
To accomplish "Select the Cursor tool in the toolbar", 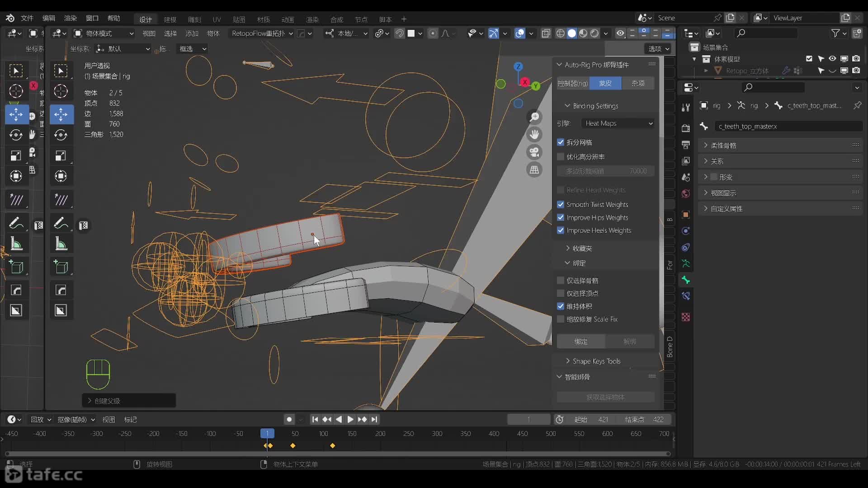I will 61,91.
